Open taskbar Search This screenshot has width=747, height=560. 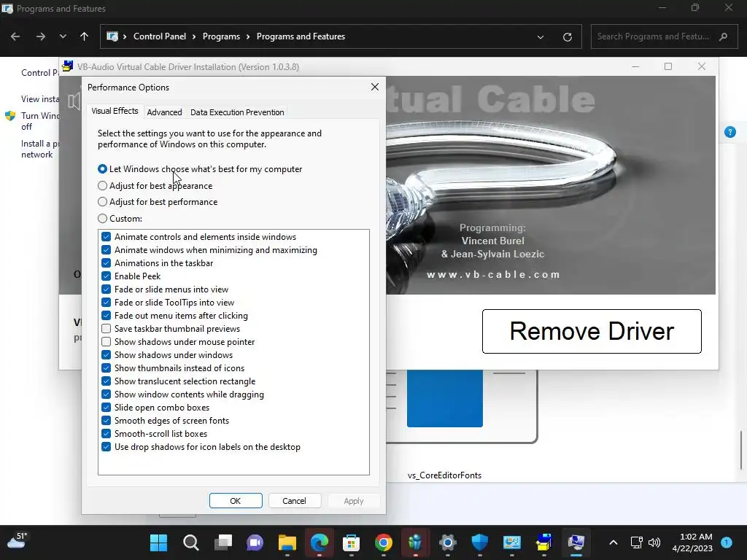[190, 542]
